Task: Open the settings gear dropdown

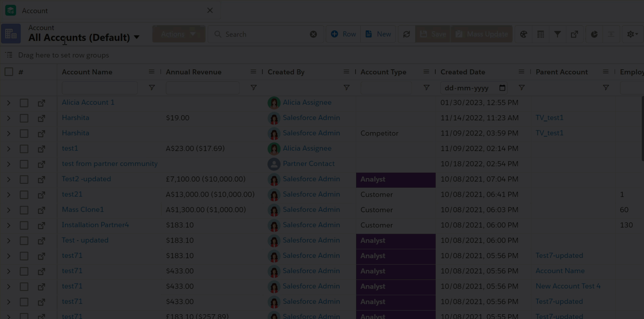Action: [x=632, y=34]
